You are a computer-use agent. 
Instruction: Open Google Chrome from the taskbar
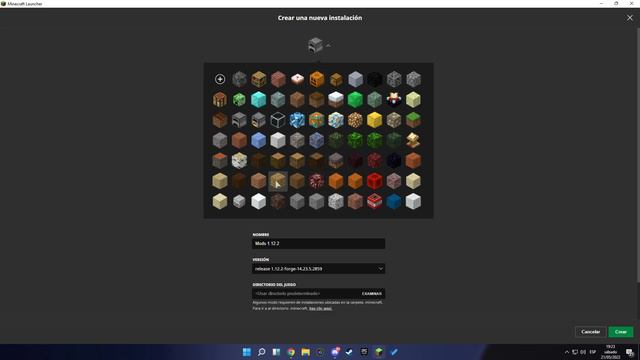(291, 352)
